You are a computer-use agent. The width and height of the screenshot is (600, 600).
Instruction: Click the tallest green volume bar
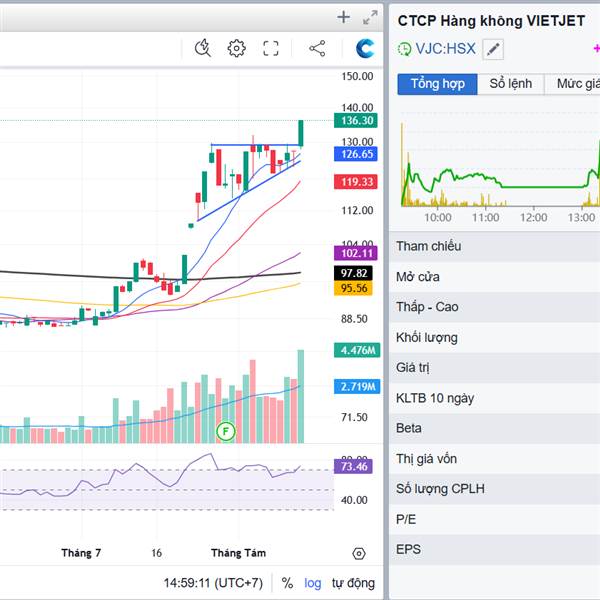click(x=301, y=396)
